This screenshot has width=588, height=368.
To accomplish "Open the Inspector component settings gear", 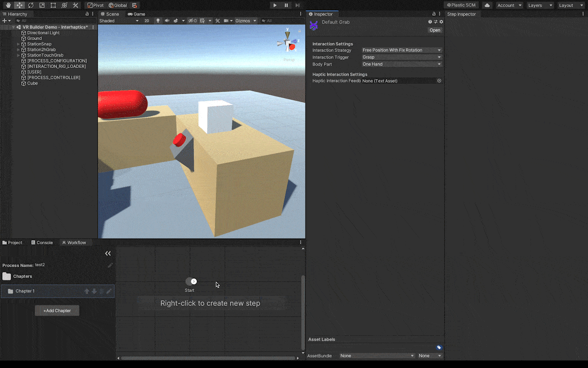I will [441, 22].
